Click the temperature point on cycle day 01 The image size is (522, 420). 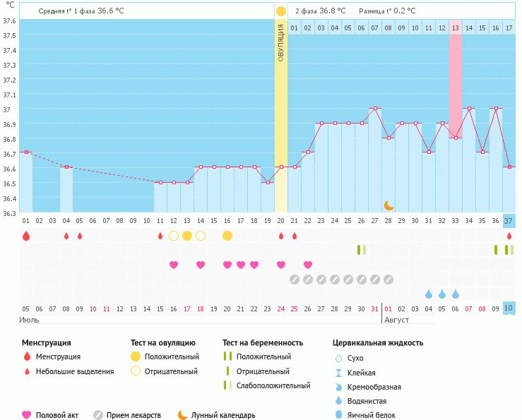tap(26, 152)
